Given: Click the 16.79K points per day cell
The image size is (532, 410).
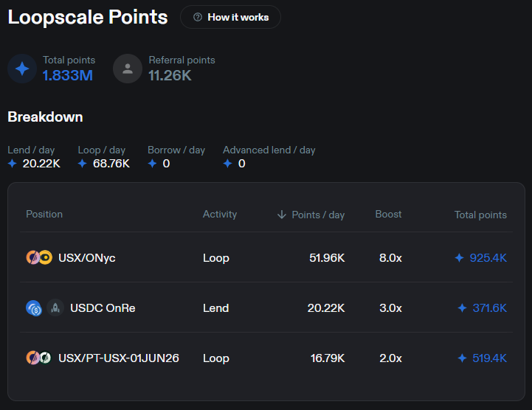Looking at the screenshot, I should click(x=328, y=358).
